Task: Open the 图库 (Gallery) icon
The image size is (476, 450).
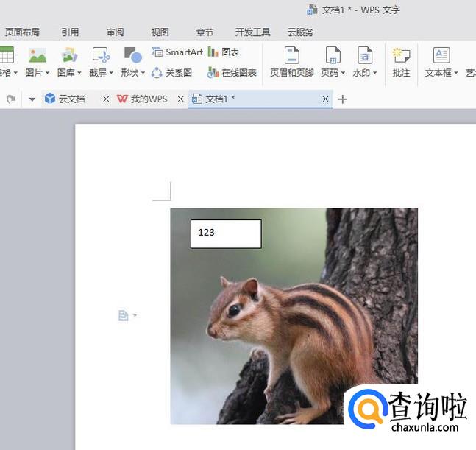Action: [69, 56]
